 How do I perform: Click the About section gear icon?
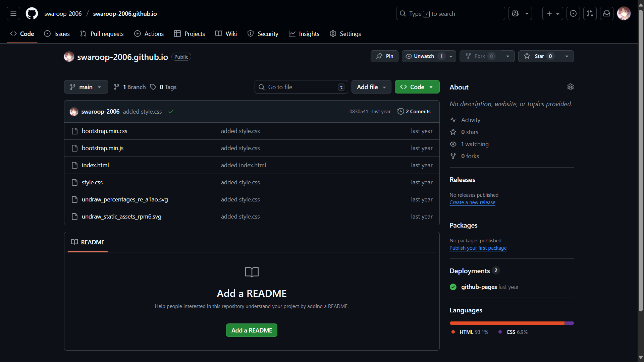point(570,87)
